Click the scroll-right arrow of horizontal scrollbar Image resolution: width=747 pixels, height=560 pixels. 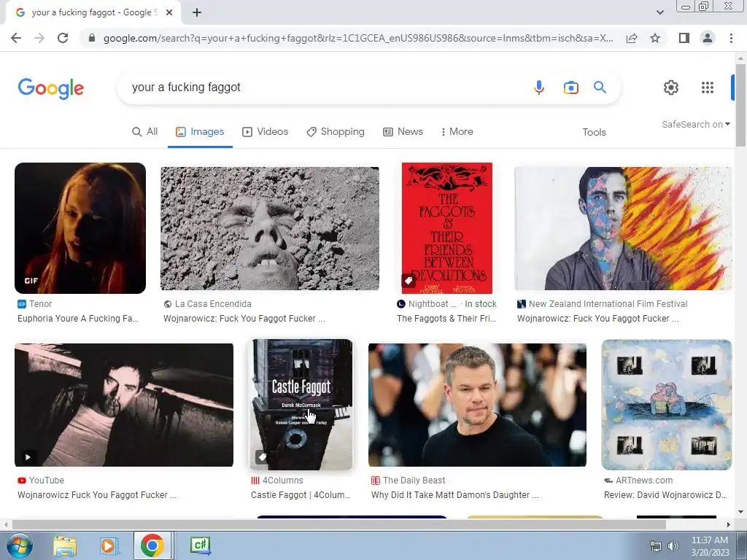click(x=728, y=524)
